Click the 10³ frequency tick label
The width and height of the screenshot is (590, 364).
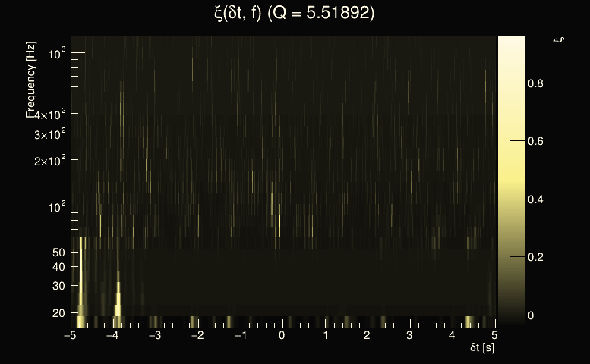coord(58,52)
